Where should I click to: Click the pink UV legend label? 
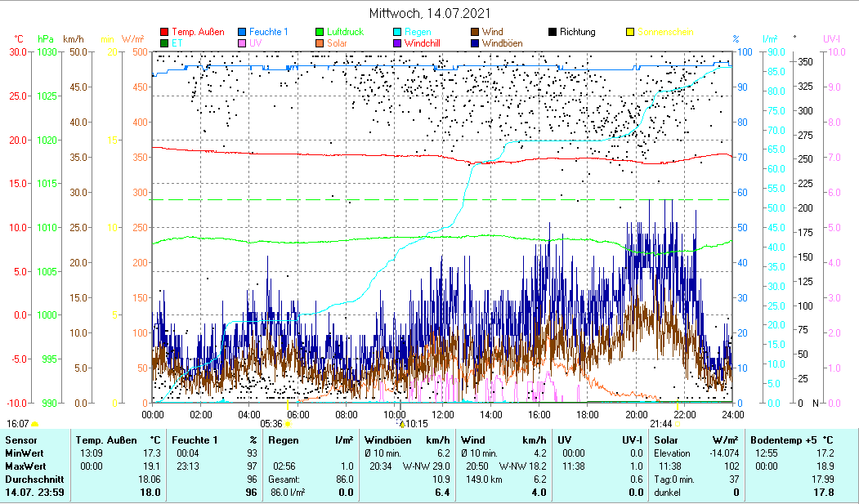pyautogui.click(x=255, y=43)
